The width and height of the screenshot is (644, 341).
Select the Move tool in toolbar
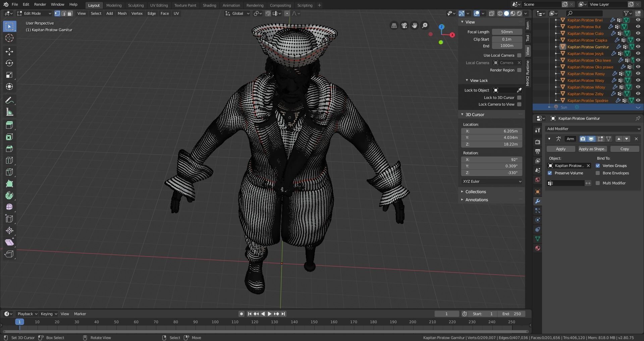click(x=9, y=51)
